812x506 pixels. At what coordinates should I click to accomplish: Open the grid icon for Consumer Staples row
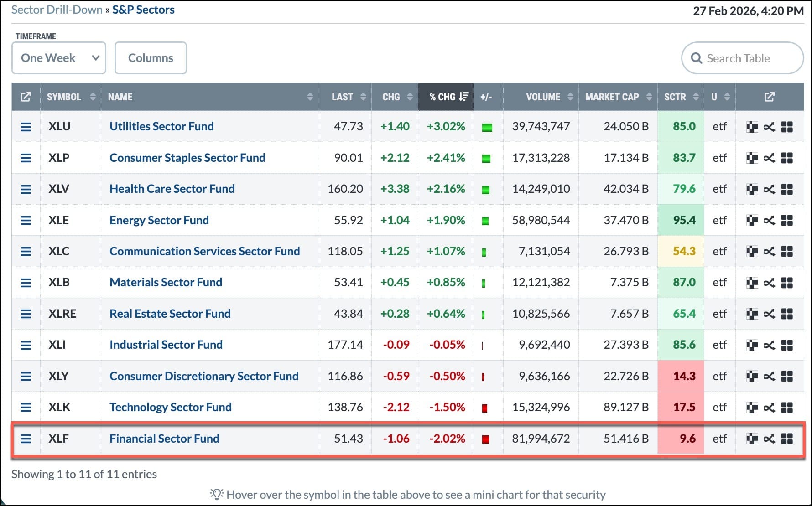click(x=787, y=158)
